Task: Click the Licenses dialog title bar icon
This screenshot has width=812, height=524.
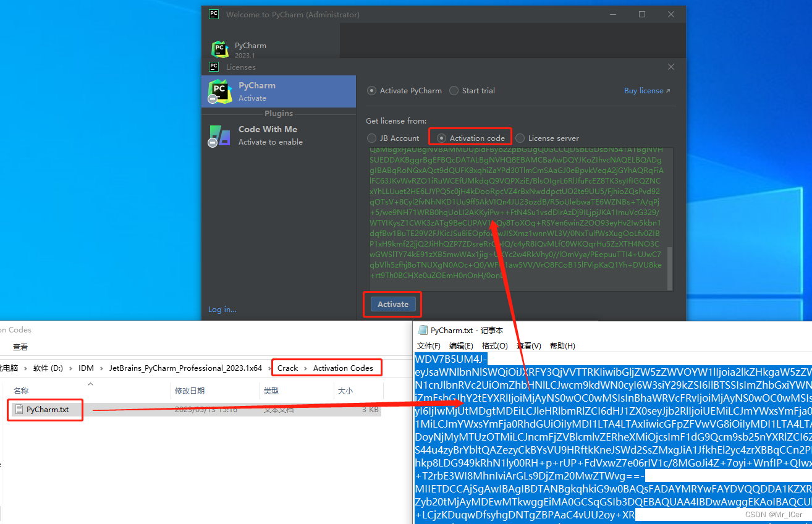Action: point(214,67)
